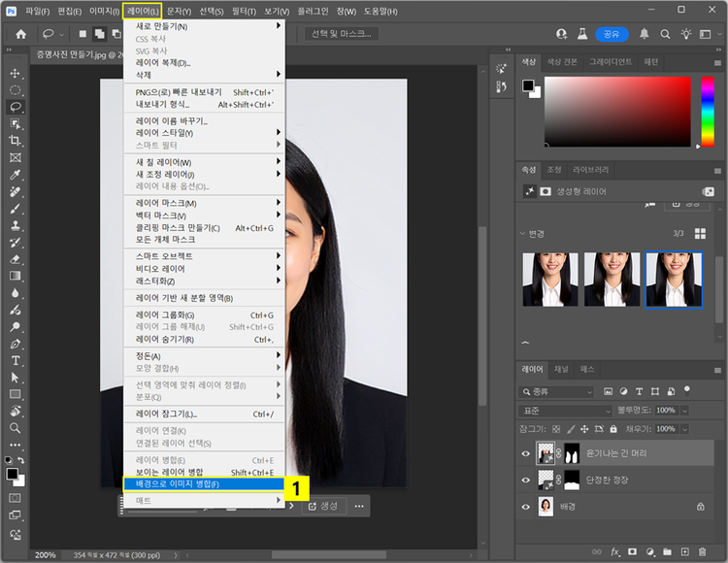Select the Lasso tool in the toolbar
Image resolution: width=728 pixels, height=563 pixels.
[16, 107]
